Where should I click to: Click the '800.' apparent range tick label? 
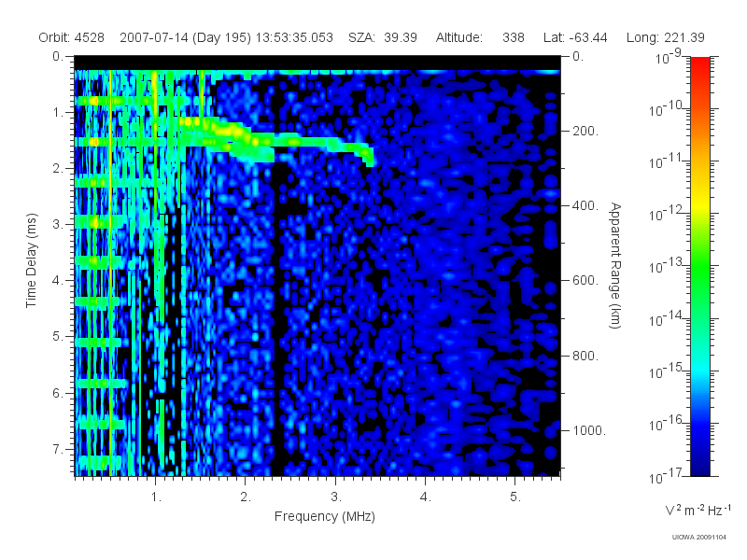coord(585,356)
